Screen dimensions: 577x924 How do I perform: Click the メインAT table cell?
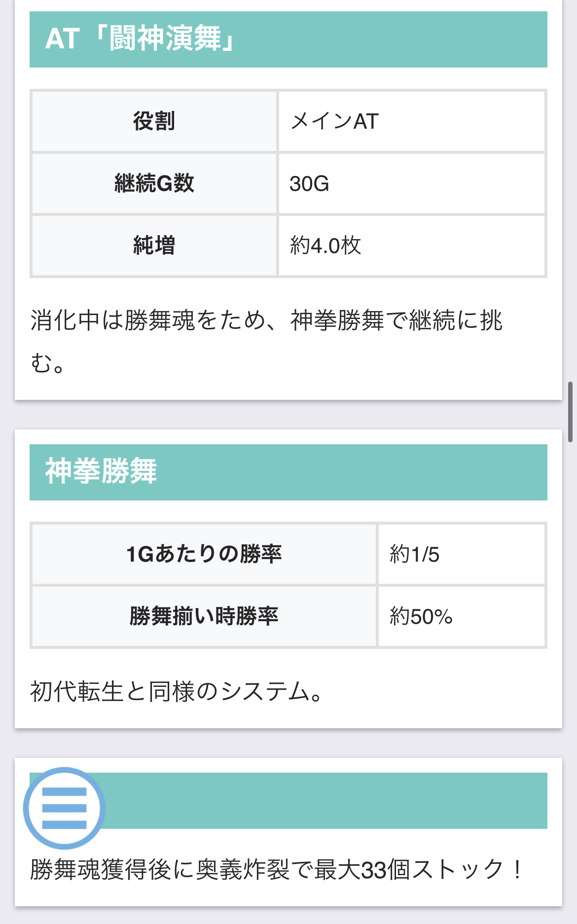coord(411,121)
